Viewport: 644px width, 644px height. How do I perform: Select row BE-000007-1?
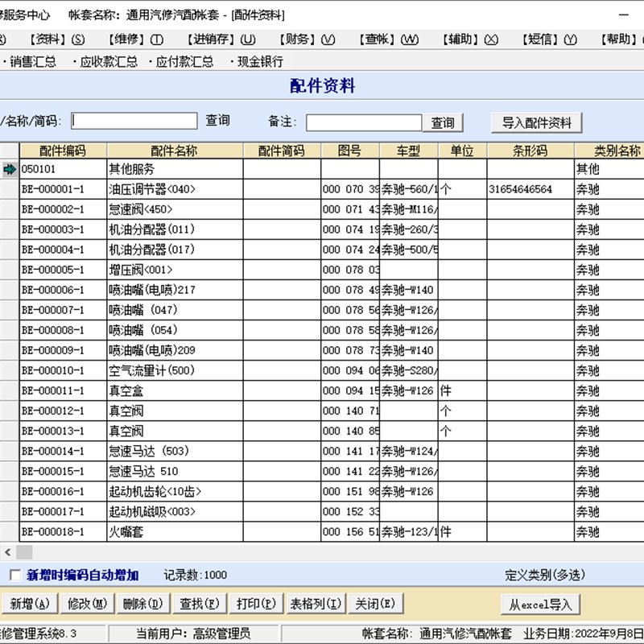[x=63, y=310]
